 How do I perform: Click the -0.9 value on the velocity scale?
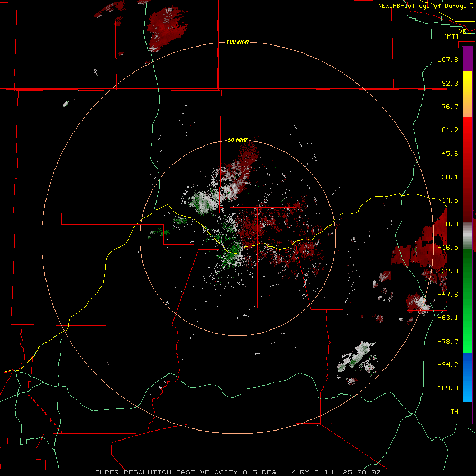pyautogui.click(x=450, y=224)
